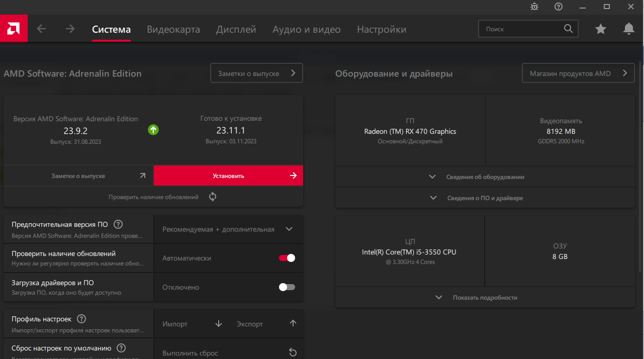Expand Показать подробности section
The height and width of the screenshot is (359, 644).
[x=485, y=297]
